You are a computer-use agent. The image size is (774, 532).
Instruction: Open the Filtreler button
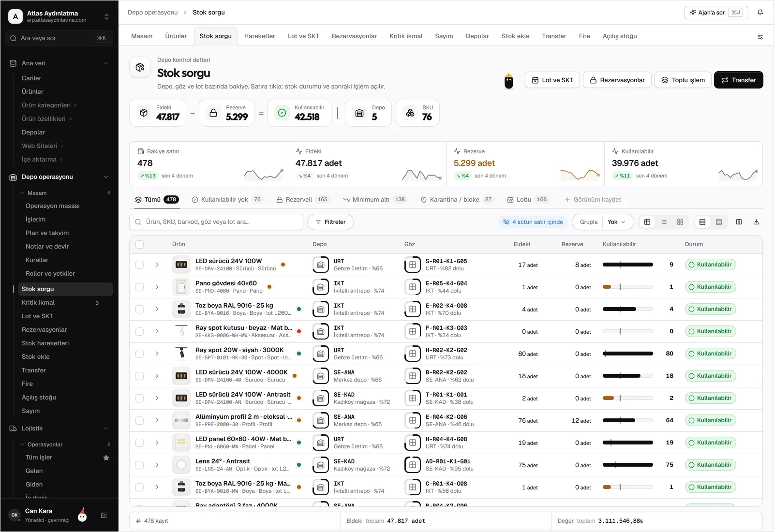coord(331,222)
